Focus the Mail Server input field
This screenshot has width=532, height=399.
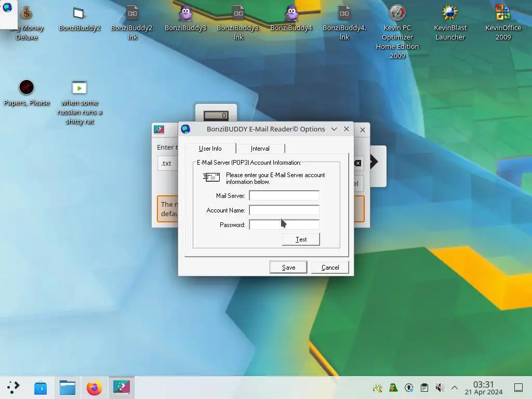(284, 195)
